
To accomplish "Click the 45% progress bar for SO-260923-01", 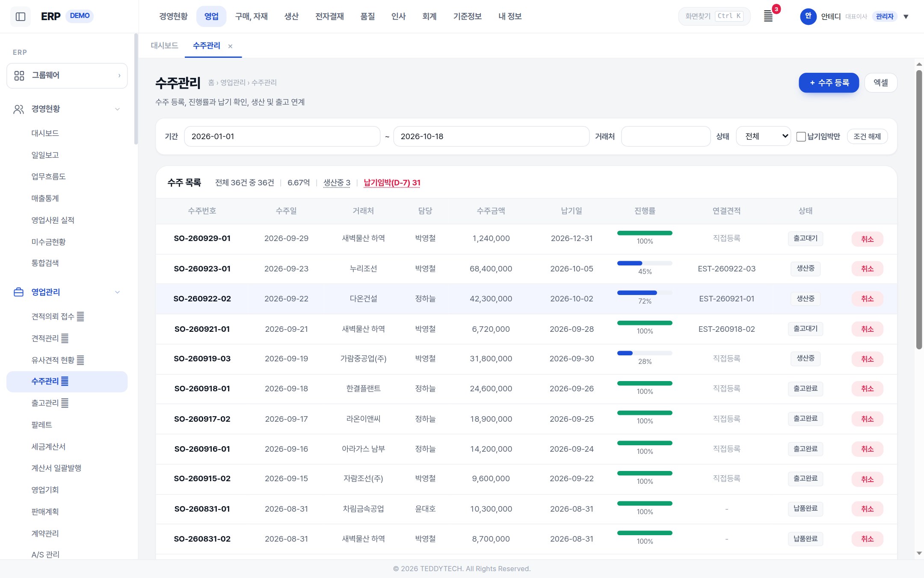I will click(x=645, y=263).
